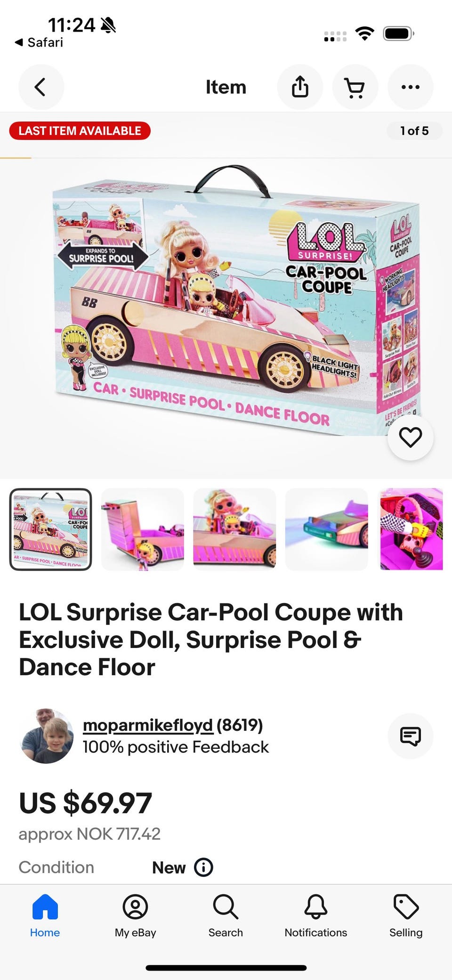View fourth thumbnail showing headlights
The width and height of the screenshot is (452, 980).
tap(326, 529)
